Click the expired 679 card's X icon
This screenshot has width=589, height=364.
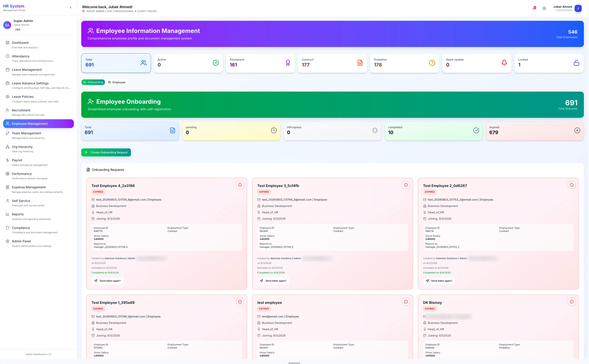click(577, 130)
